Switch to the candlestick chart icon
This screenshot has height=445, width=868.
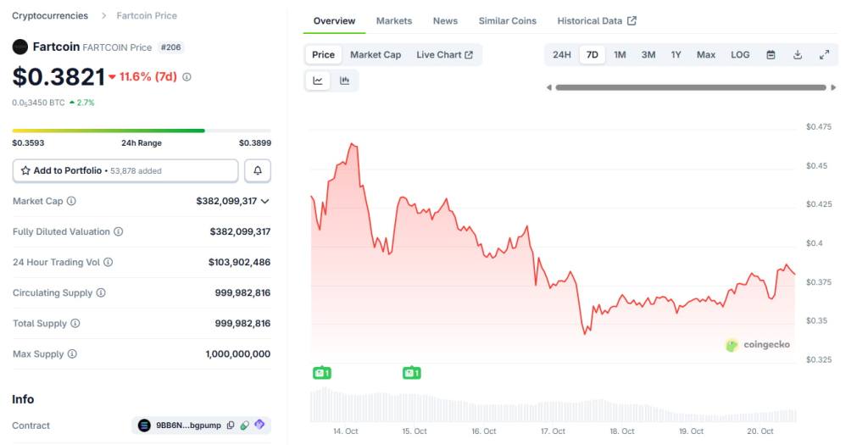coord(345,81)
